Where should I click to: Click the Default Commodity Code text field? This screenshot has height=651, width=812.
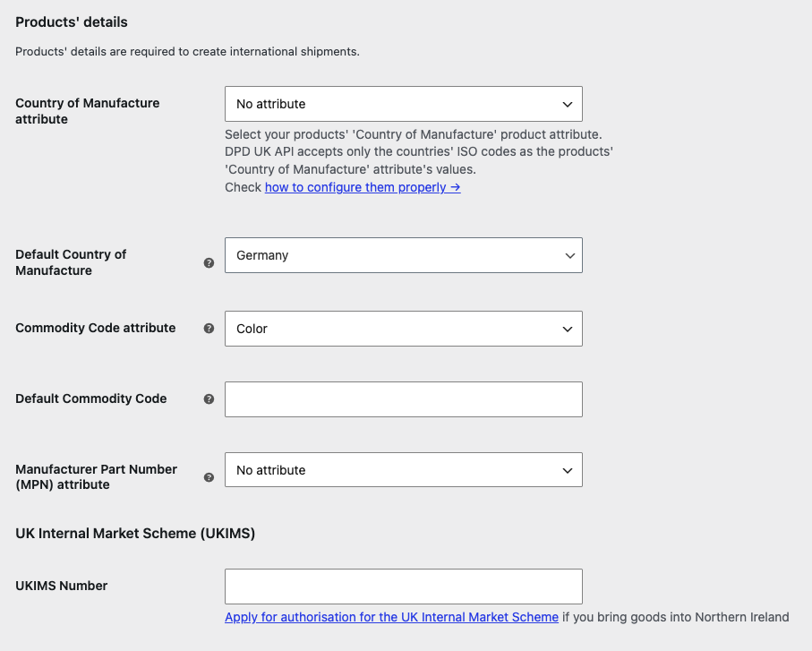tap(404, 399)
